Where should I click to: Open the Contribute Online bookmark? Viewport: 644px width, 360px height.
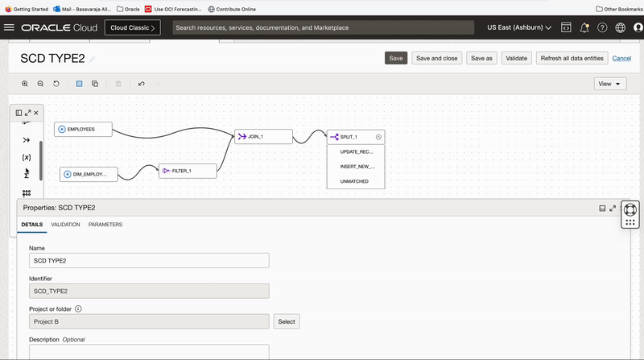click(x=232, y=9)
